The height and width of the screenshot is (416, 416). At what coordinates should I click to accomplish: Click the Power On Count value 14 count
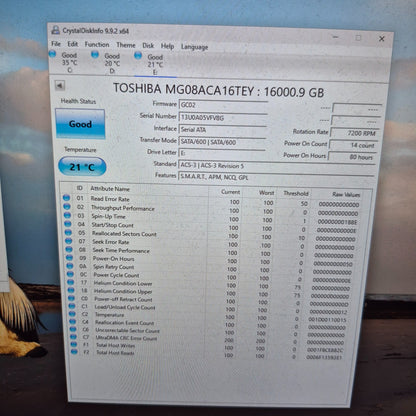click(353, 145)
